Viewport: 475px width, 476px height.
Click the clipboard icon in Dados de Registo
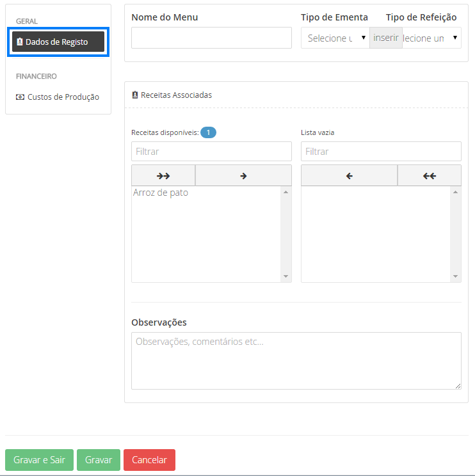coord(20,42)
